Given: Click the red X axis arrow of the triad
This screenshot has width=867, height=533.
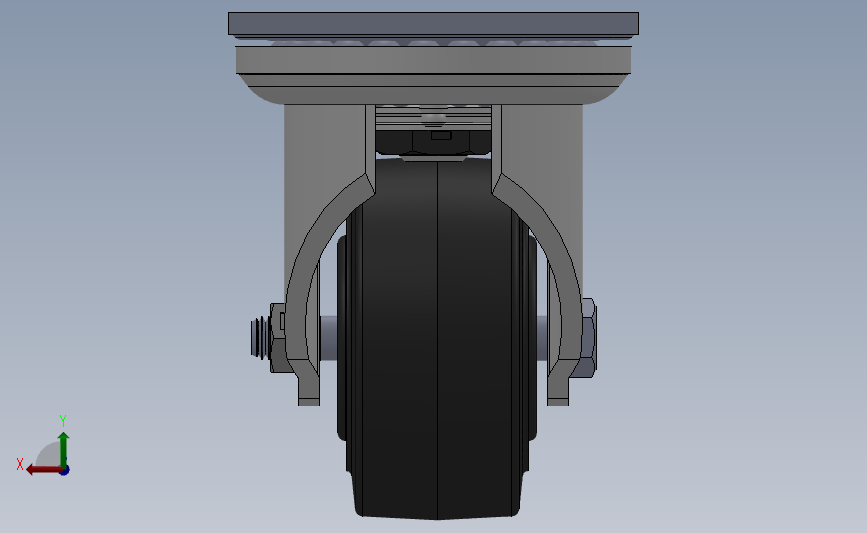Looking at the screenshot, I should tap(43, 470).
